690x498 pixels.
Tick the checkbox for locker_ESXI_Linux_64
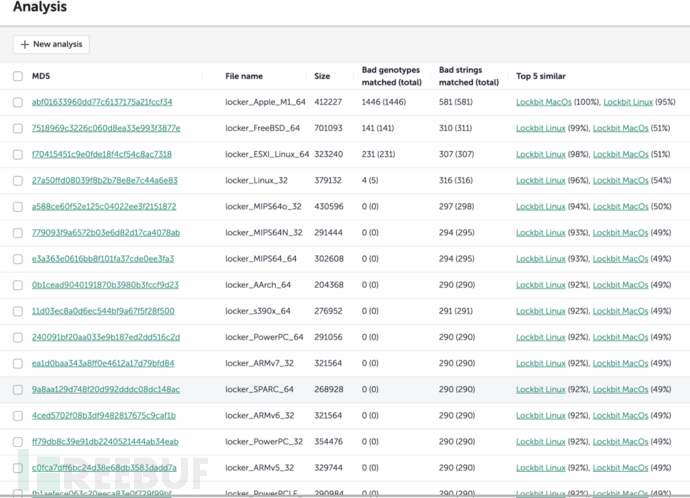[x=18, y=154]
